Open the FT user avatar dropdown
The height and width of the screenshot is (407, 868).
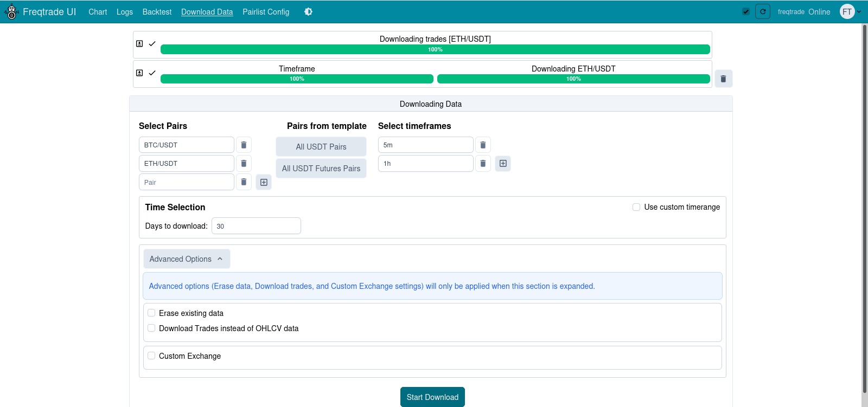[850, 12]
